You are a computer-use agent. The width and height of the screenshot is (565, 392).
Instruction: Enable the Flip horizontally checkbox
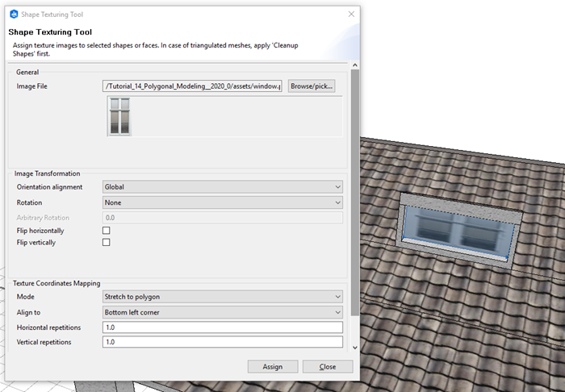[107, 231]
